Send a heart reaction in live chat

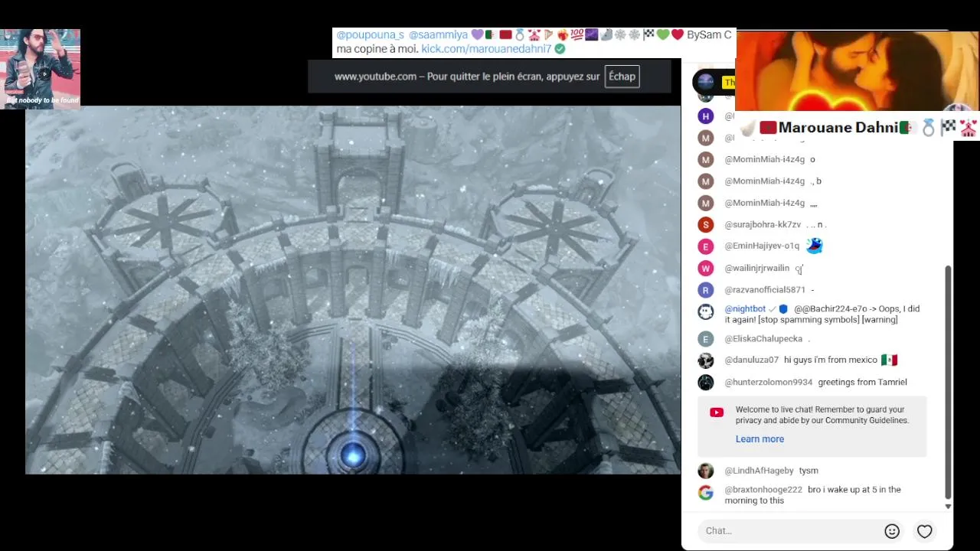click(925, 531)
